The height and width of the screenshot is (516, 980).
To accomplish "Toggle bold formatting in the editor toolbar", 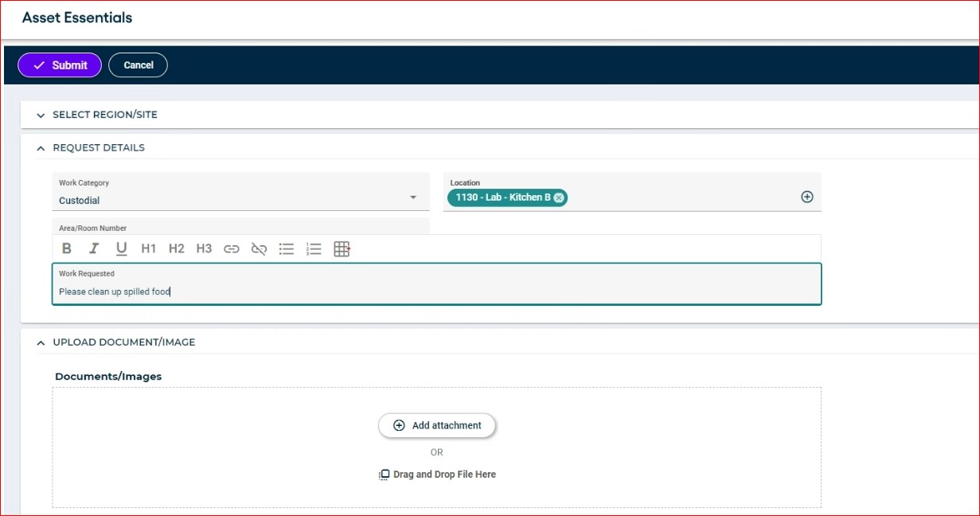I will pos(67,248).
